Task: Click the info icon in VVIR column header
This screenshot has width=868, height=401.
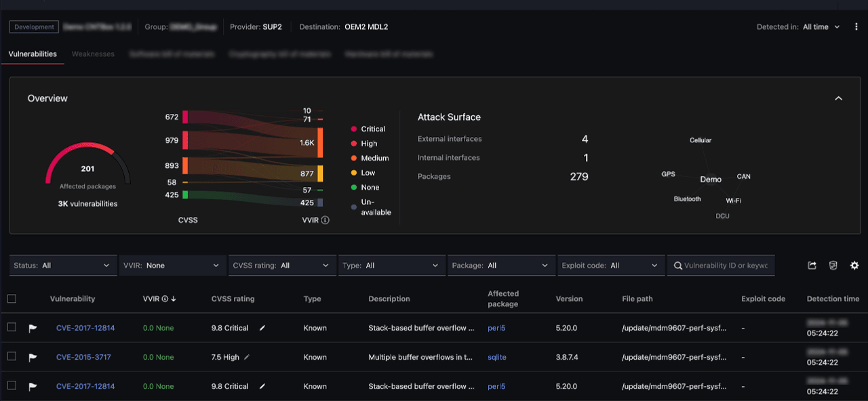Action: [x=165, y=299]
